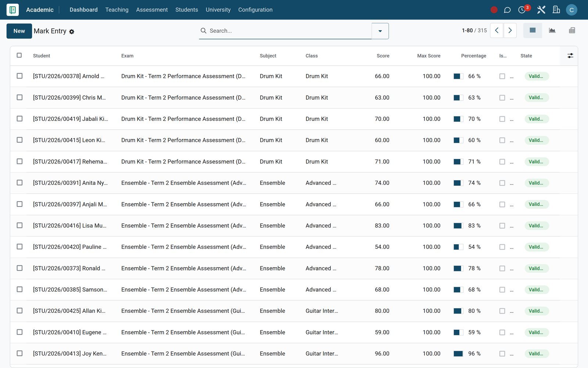Toggle the Is... checkbox in Joy Ken's row
The width and height of the screenshot is (588, 368).
[x=502, y=354]
